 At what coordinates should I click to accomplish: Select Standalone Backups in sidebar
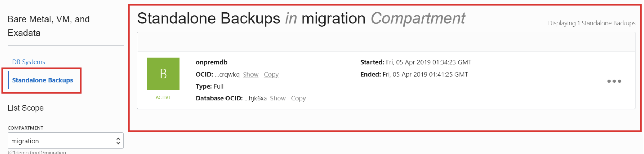point(42,80)
